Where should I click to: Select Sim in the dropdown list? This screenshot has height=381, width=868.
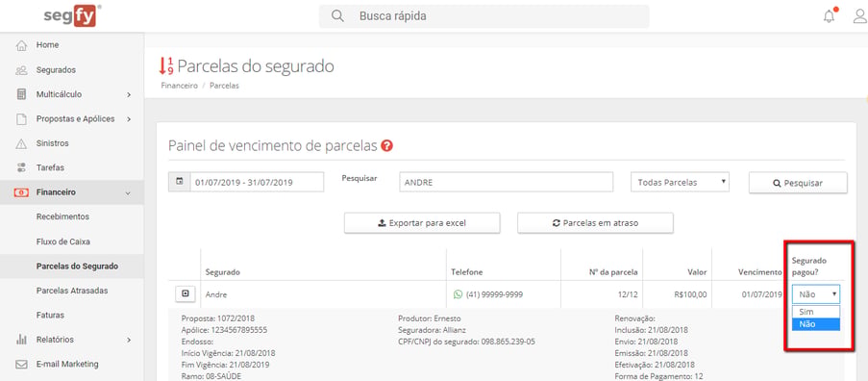[816, 312]
